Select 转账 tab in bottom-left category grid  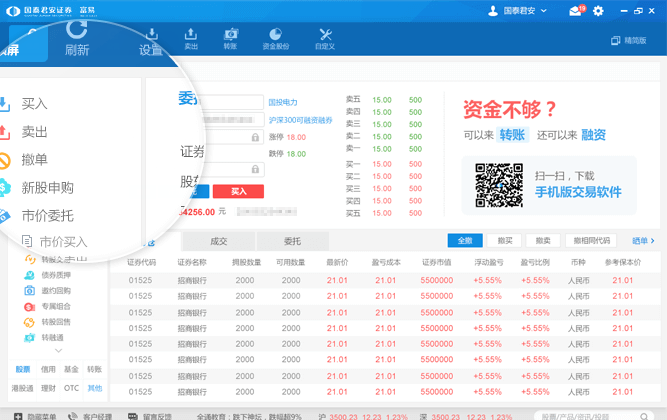(94, 369)
